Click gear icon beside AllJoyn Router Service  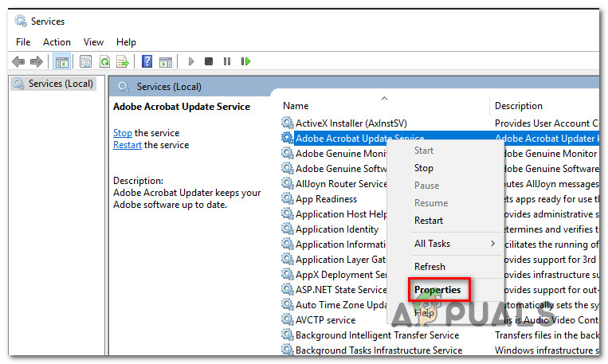coord(288,183)
